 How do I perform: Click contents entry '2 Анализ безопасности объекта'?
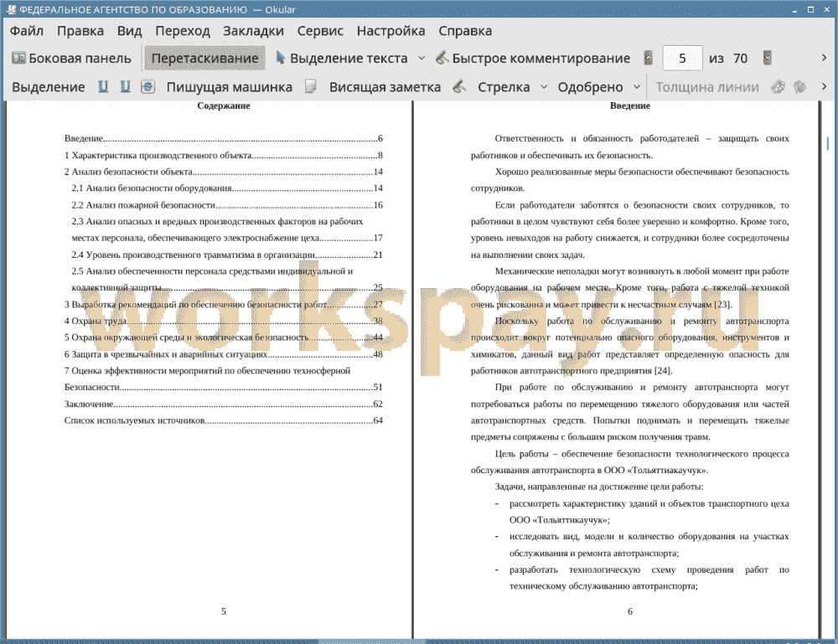pos(224,172)
